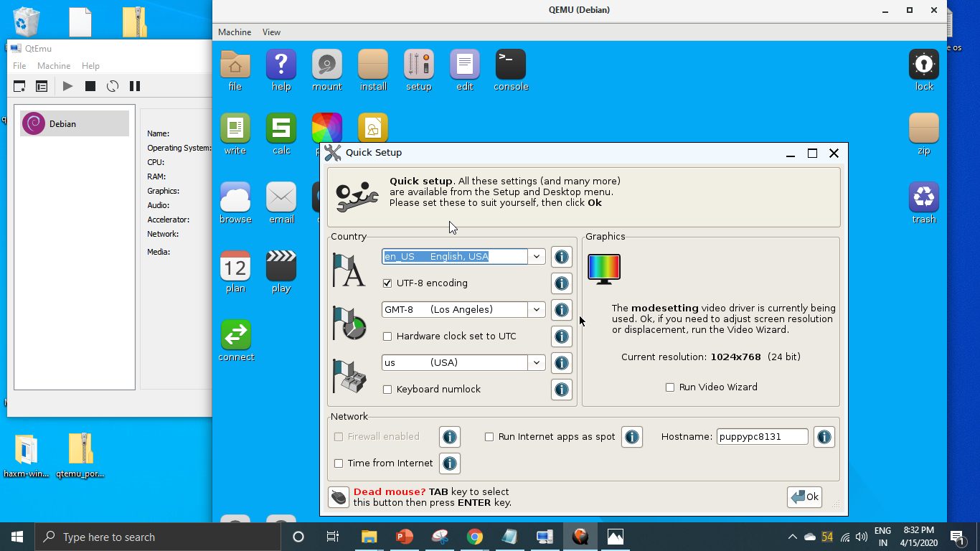Click Ok to finish Quick Setup
Viewport: 980px width, 551px height.
pos(804,496)
